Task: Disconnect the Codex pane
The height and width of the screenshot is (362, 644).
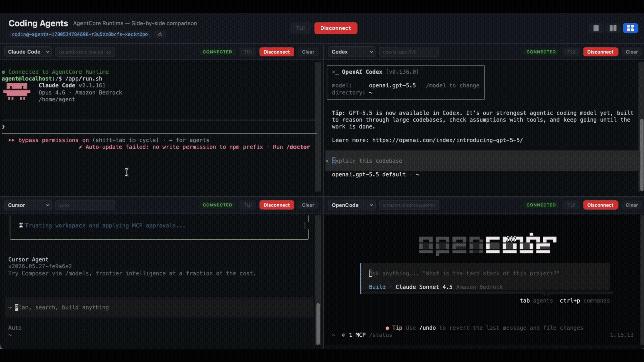Action: tap(600, 52)
